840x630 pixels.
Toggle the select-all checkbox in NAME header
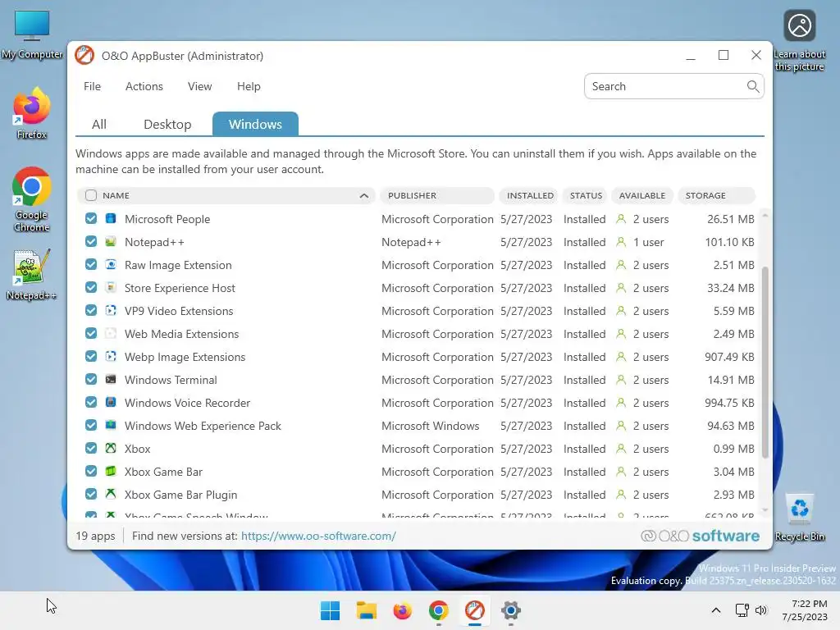[91, 195]
